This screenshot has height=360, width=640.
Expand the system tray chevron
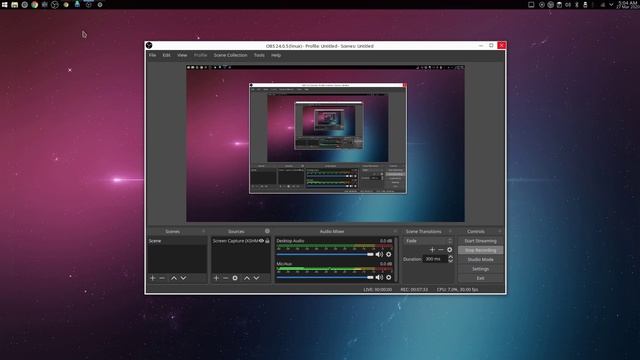tap(611, 5)
